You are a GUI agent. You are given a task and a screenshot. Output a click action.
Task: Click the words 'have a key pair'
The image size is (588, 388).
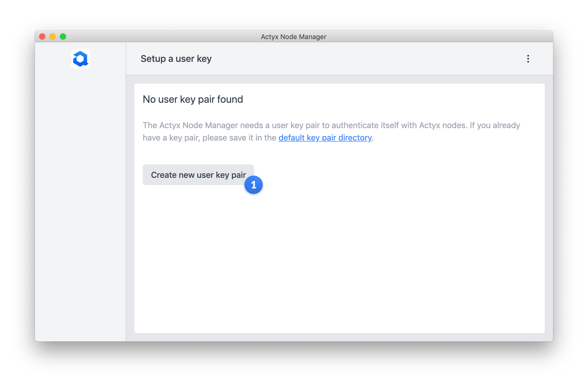coord(171,138)
